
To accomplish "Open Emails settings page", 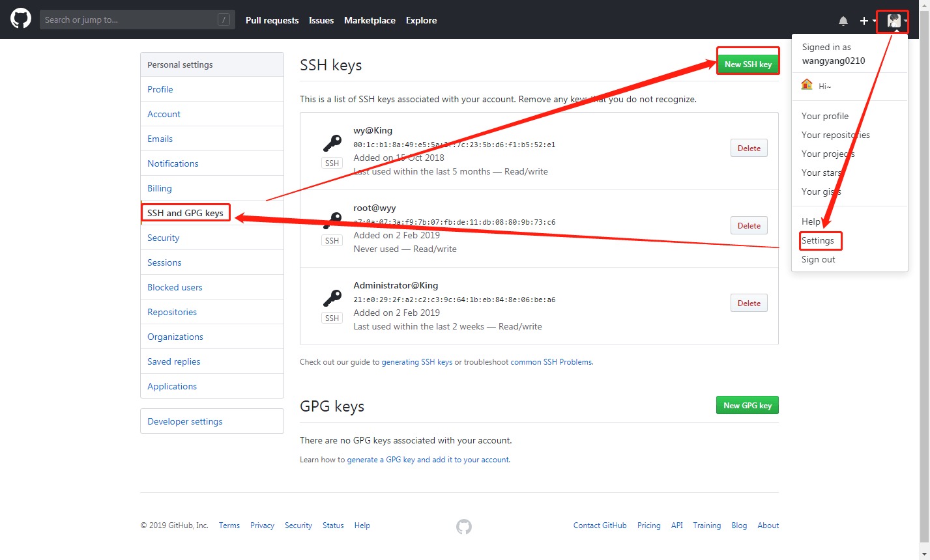I will [x=212, y=139].
